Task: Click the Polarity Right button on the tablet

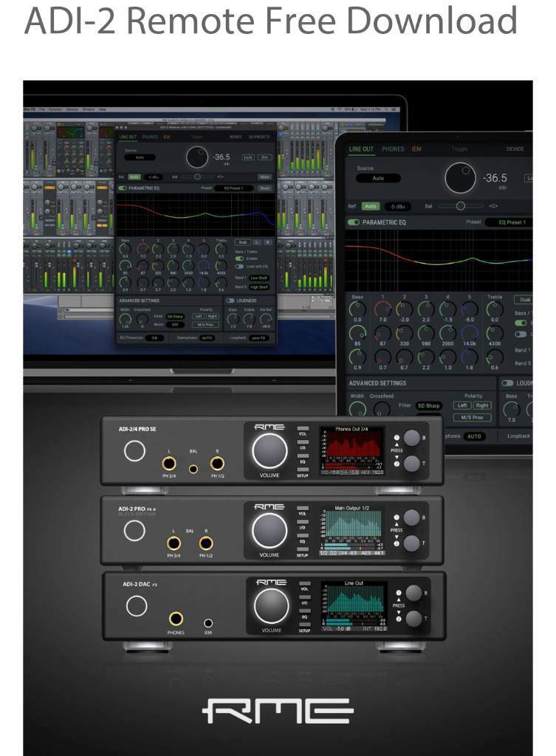Action: coord(482,405)
